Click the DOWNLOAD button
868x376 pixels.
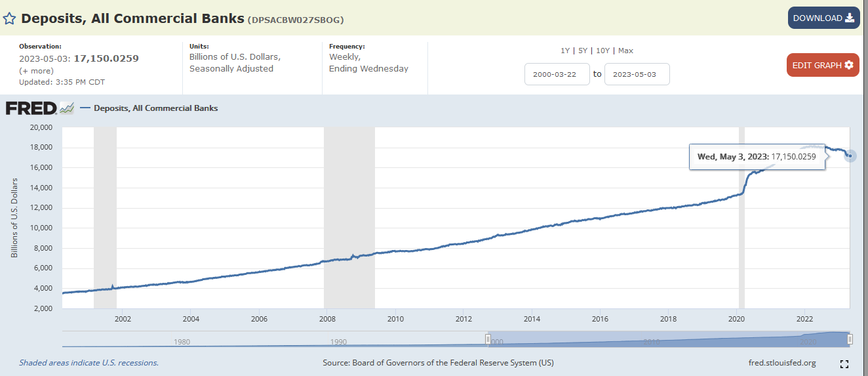(x=823, y=18)
